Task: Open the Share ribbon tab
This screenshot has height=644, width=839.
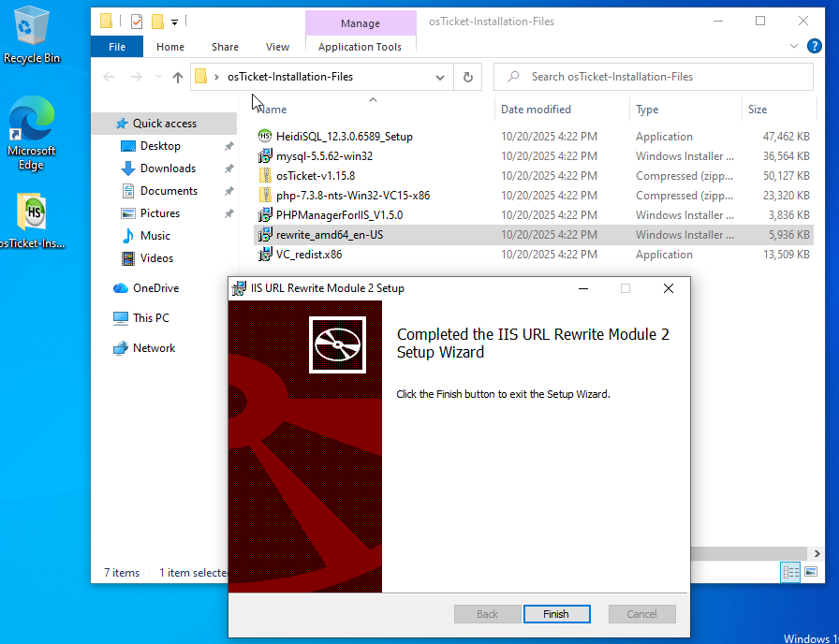Action: click(225, 47)
